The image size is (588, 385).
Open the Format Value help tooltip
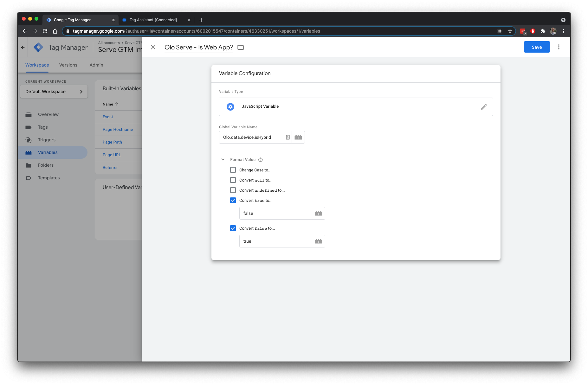(x=261, y=159)
